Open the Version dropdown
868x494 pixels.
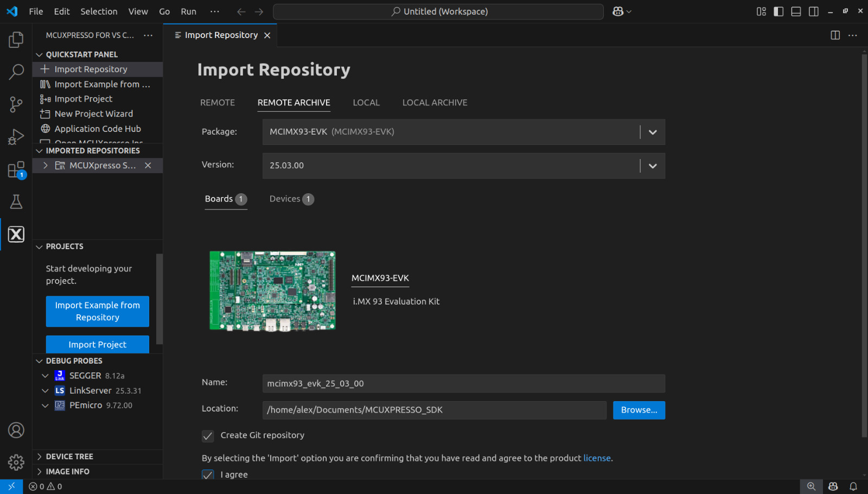[x=652, y=166]
